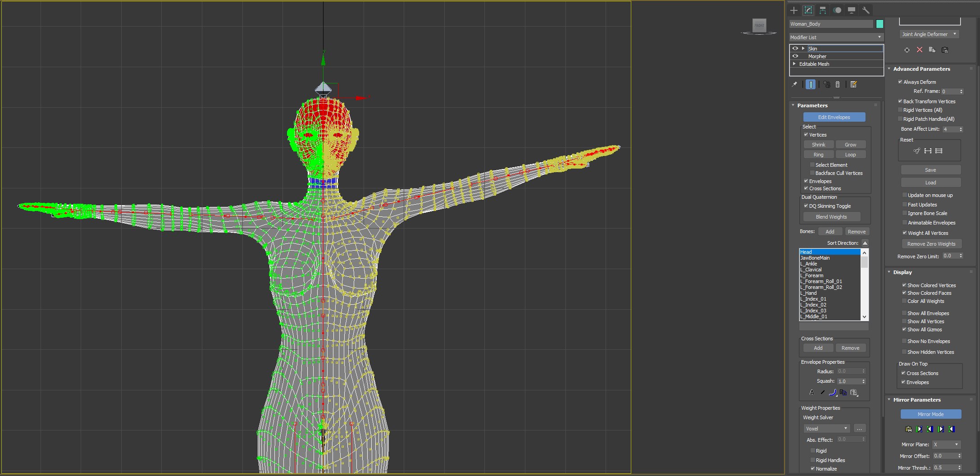Open Configure Modifier Sets icon
Viewport: 980px width, 476px height.
click(853, 84)
